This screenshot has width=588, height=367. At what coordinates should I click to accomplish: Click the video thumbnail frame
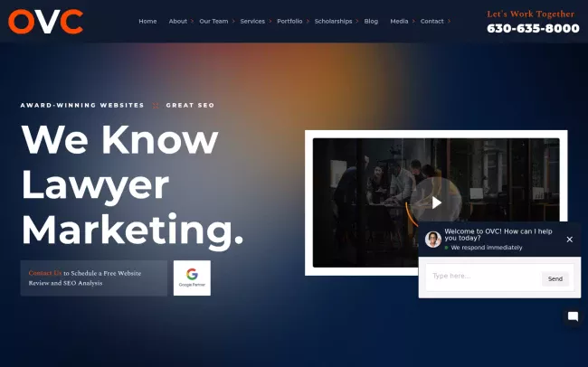click(436, 202)
